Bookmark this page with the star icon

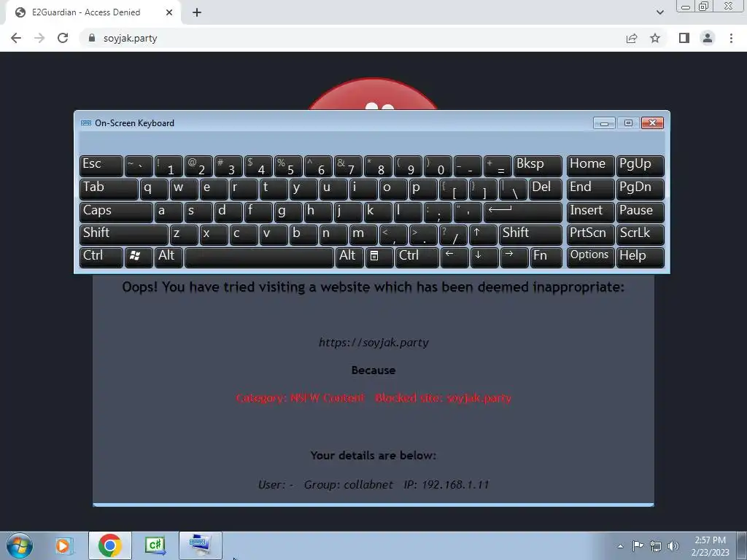pyautogui.click(x=655, y=38)
